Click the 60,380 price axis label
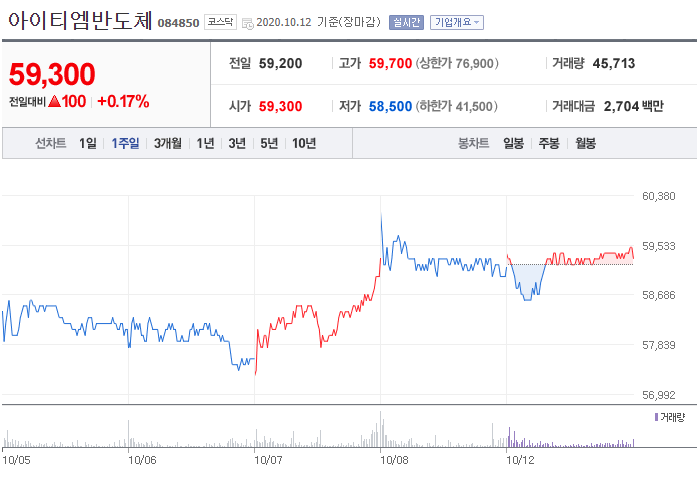Viewport: 697px width, 478px height. pyautogui.click(x=659, y=196)
